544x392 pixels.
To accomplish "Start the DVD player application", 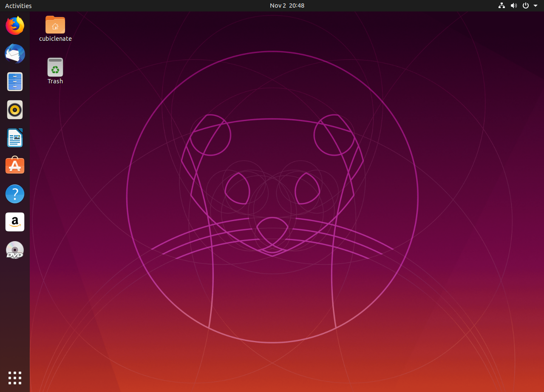I will pyautogui.click(x=15, y=250).
